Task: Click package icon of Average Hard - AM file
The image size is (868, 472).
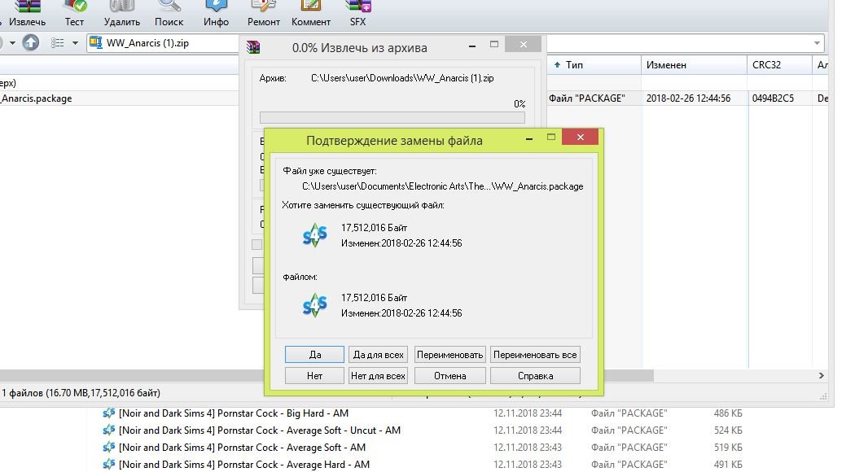Action: tap(109, 464)
